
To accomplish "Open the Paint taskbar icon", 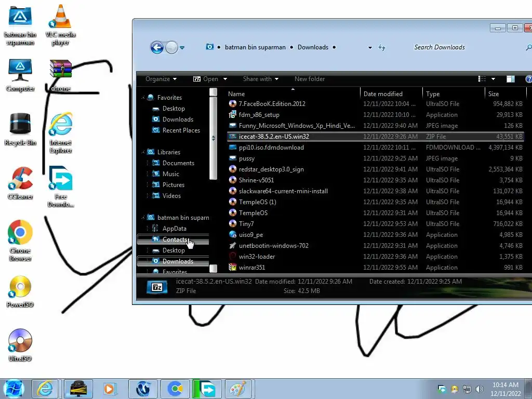I will coord(238,389).
